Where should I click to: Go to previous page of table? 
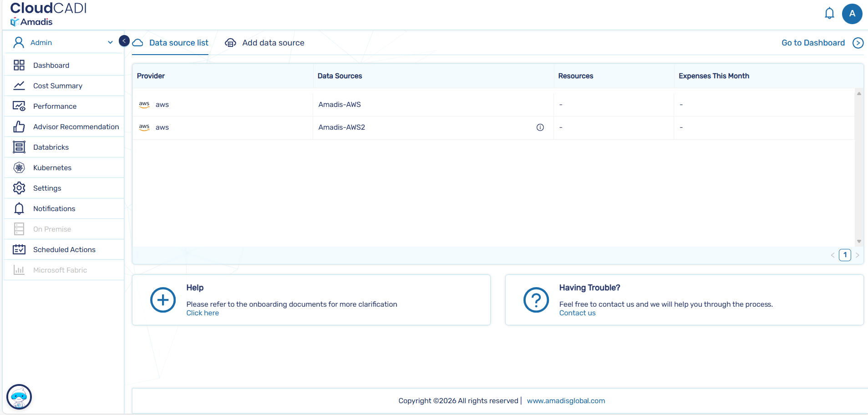[833, 255]
